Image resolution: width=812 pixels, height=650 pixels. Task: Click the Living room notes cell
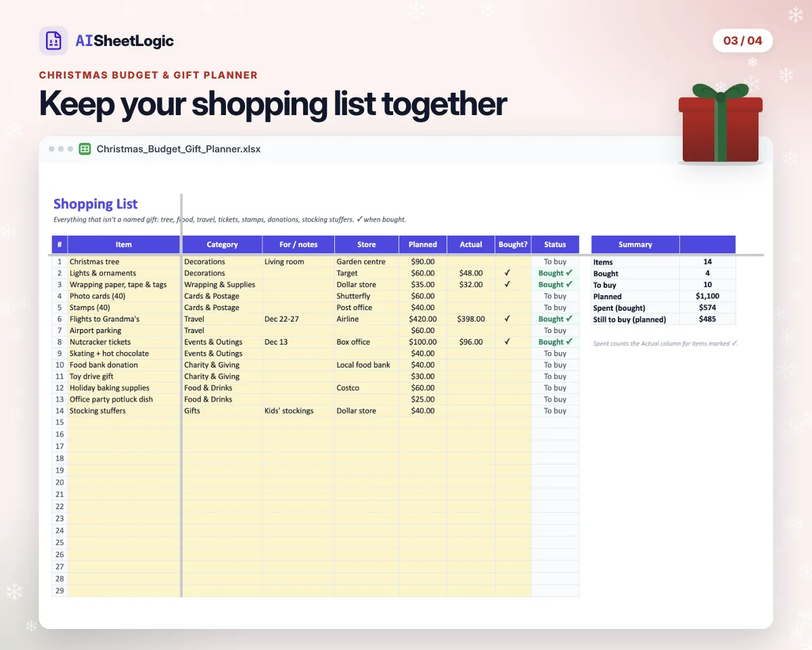(298, 262)
